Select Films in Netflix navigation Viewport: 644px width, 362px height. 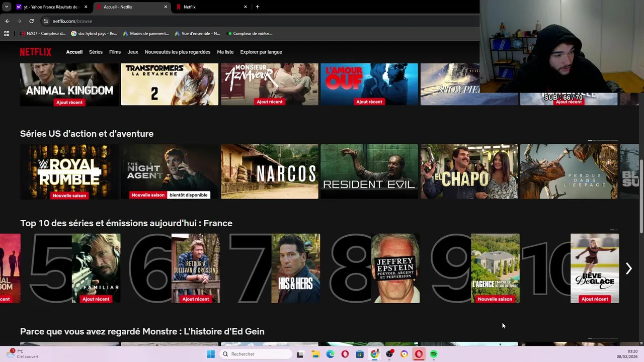[115, 52]
